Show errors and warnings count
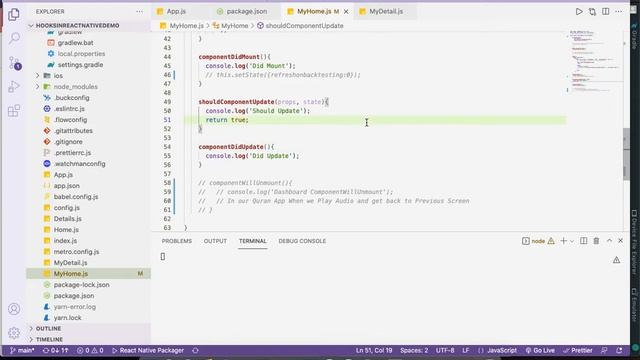This screenshot has height=360, width=640. click(x=90, y=350)
